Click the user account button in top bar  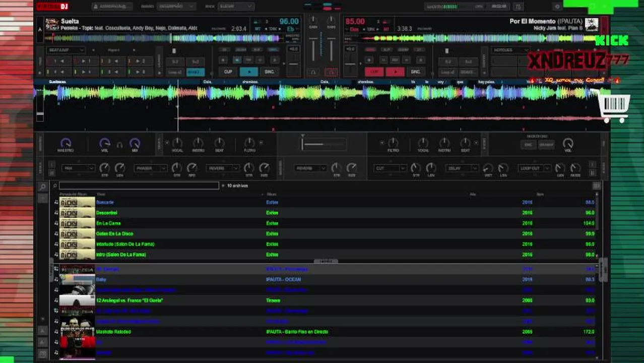112,7
